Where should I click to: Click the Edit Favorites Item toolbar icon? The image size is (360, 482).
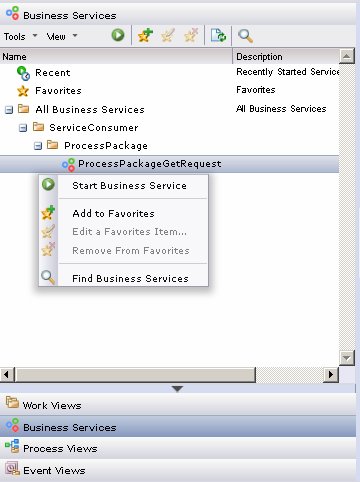pos(168,35)
